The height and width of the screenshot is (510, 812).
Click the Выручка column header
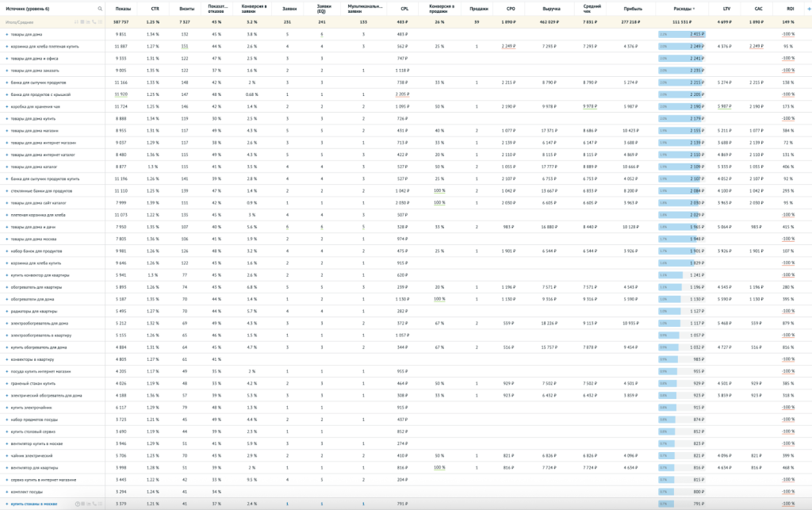coord(551,8)
